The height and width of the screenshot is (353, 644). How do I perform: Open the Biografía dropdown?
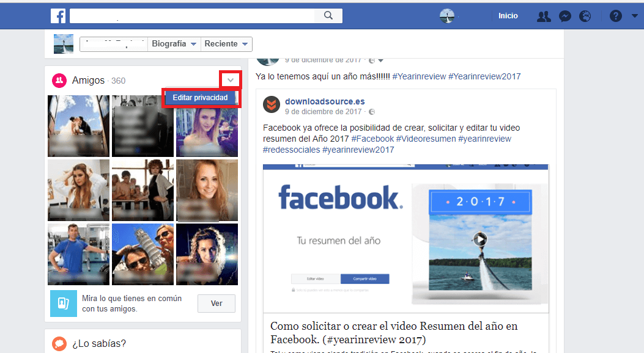point(174,44)
